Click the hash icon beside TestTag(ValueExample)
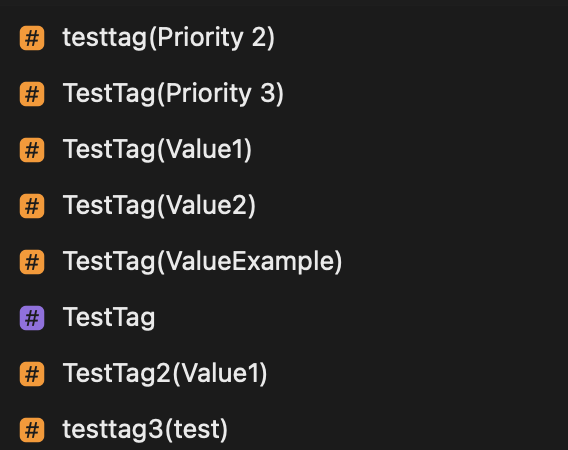Image resolution: width=568 pixels, height=450 pixels. 32,262
